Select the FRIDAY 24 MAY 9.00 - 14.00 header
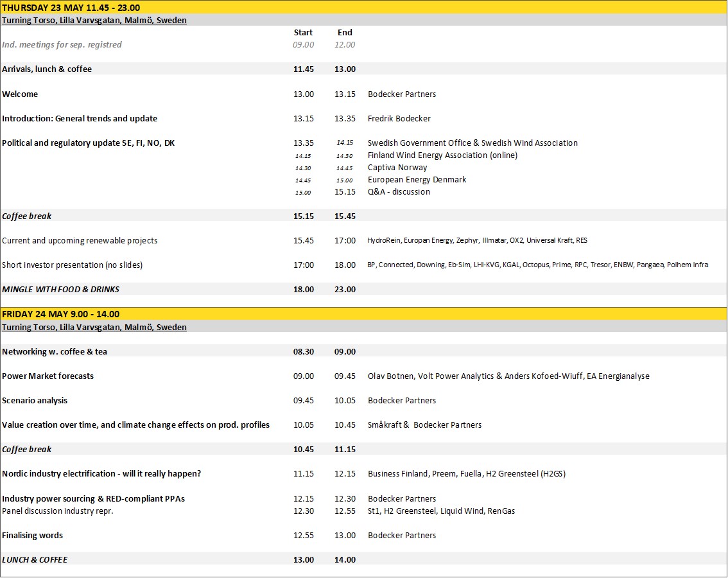Image resolution: width=728 pixels, height=578 pixels. [61, 314]
